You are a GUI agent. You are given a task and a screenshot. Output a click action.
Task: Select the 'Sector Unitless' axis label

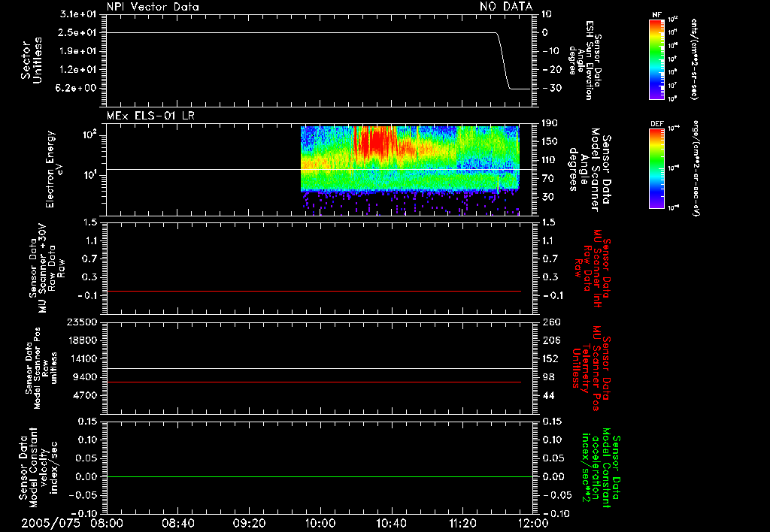pyautogui.click(x=32, y=60)
